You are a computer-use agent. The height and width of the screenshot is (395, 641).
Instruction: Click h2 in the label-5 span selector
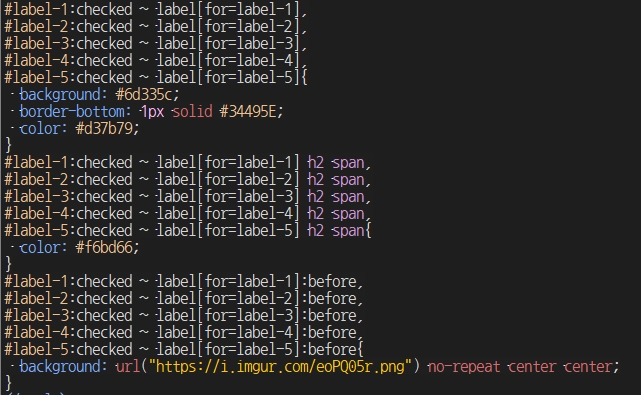(x=316, y=230)
